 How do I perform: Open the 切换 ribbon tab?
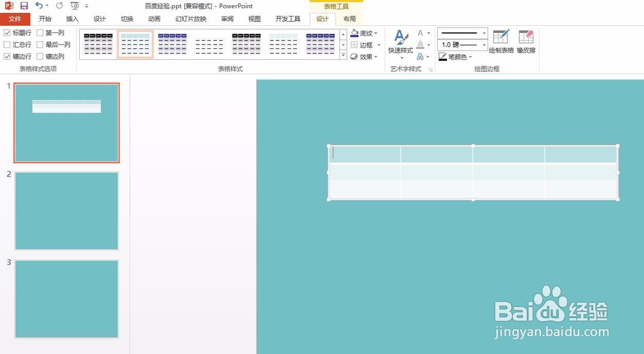pos(127,19)
